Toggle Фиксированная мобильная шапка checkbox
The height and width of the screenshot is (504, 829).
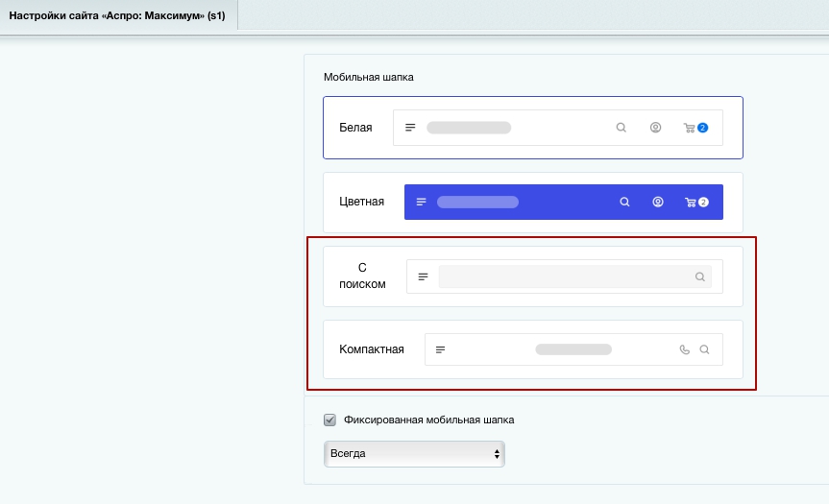[329, 420]
